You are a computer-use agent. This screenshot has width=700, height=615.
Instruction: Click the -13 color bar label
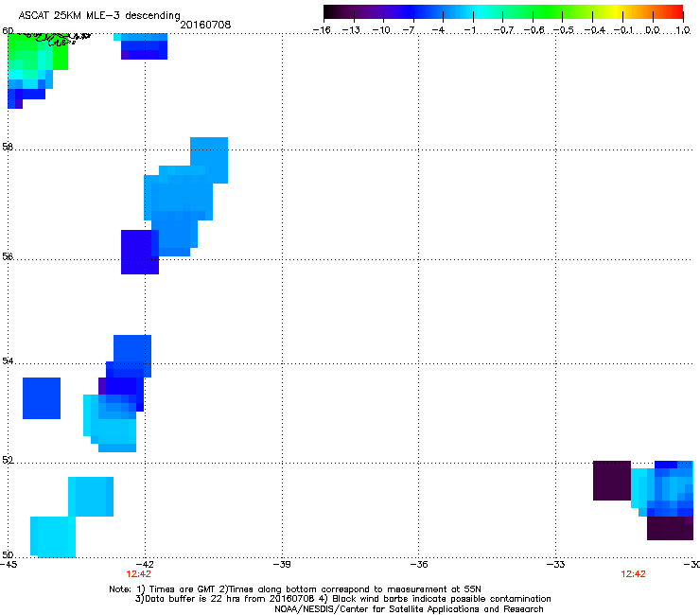[351, 30]
